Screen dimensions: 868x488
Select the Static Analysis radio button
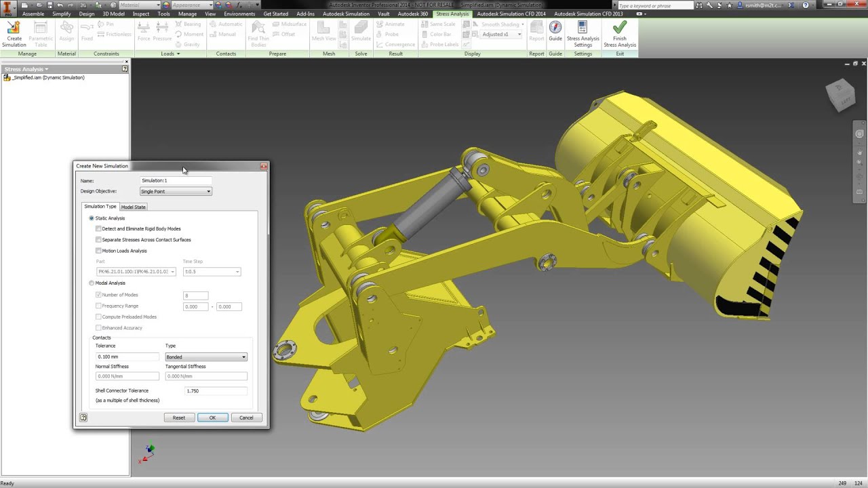coord(92,218)
